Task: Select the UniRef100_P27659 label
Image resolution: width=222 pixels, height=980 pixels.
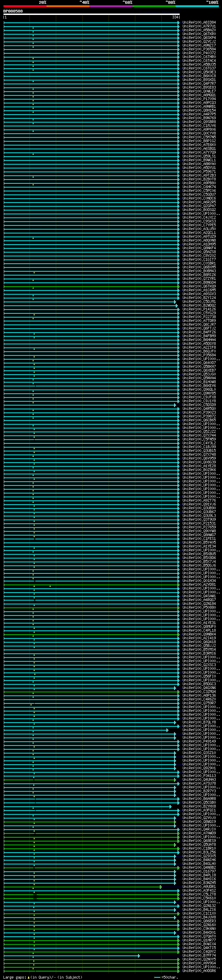Action: pyautogui.click(x=199, y=527)
